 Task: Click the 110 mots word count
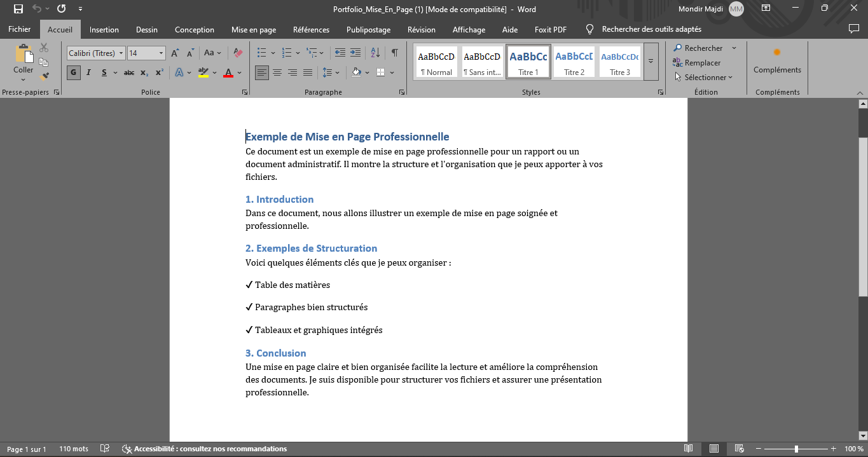point(74,449)
